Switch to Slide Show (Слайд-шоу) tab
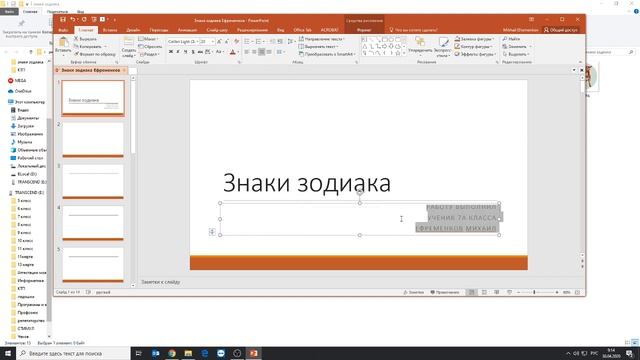 (x=217, y=30)
